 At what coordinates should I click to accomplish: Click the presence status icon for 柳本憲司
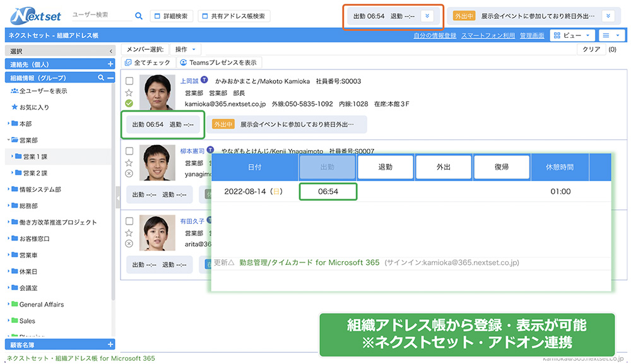click(129, 173)
